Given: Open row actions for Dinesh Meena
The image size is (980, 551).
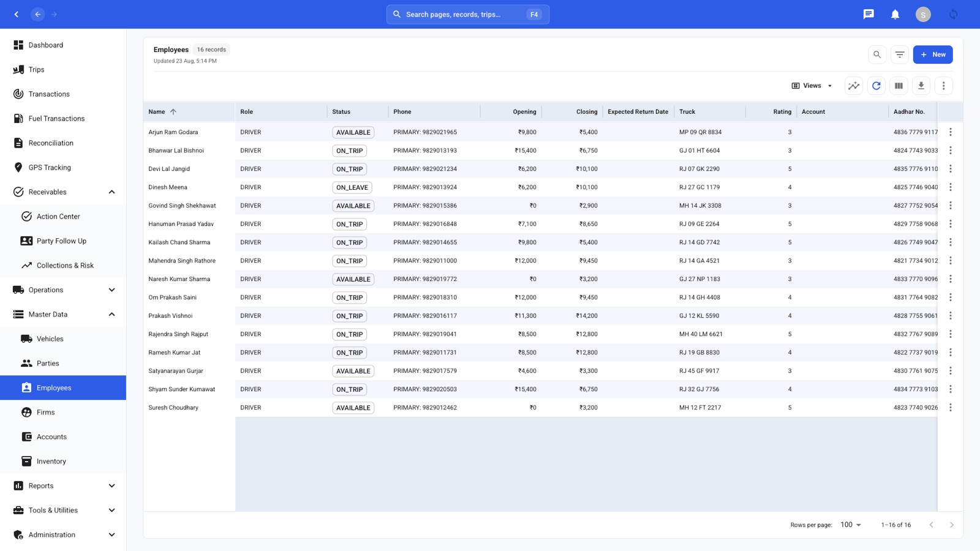Looking at the screenshot, I should pos(950,187).
